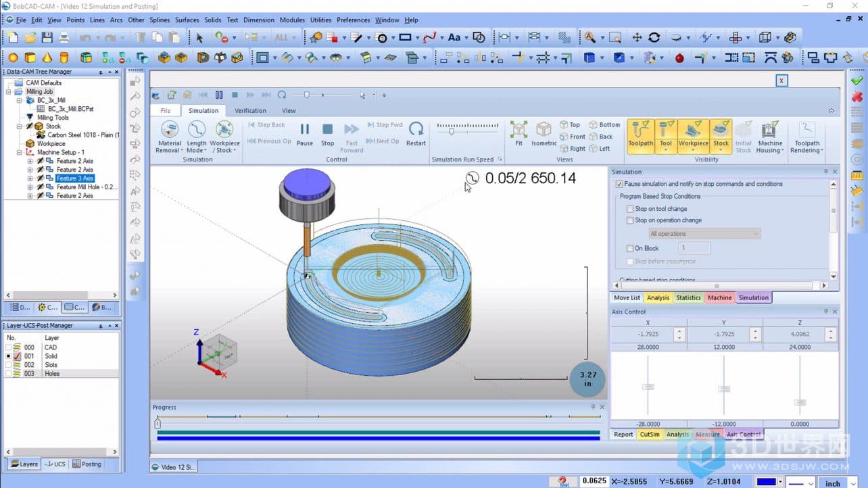Enable Stop on tool change checkbox
Screen dimensions: 868x488
[630, 209]
